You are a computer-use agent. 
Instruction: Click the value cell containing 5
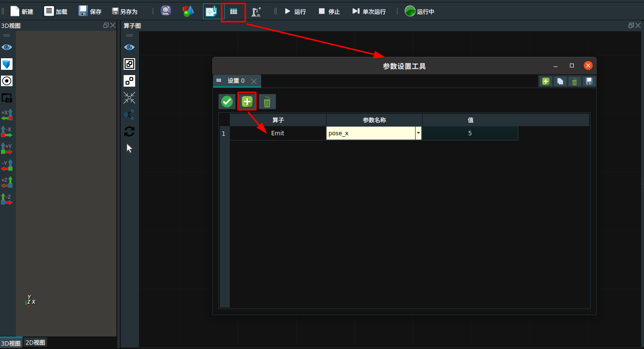(x=470, y=133)
